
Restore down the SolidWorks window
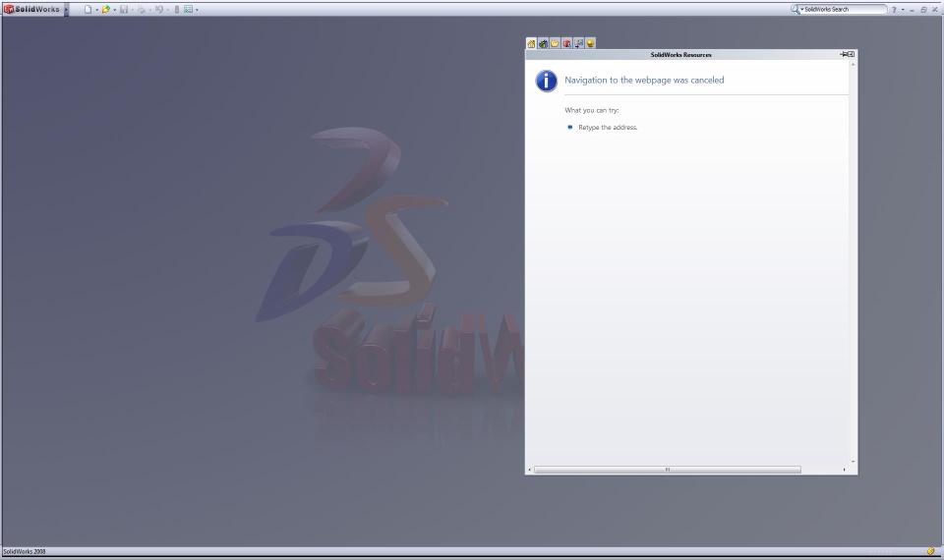923,10
